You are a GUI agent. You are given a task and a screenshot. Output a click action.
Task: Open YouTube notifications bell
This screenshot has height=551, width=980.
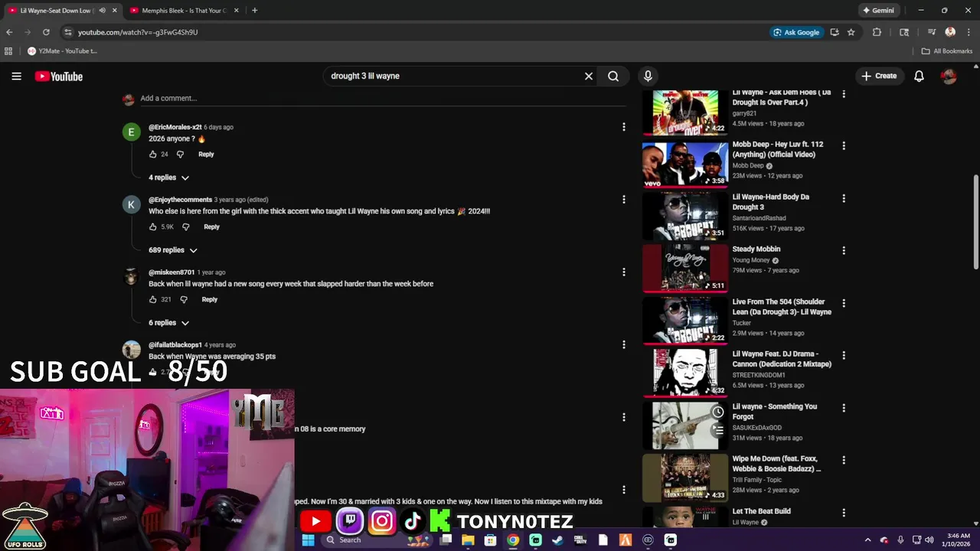919,76
